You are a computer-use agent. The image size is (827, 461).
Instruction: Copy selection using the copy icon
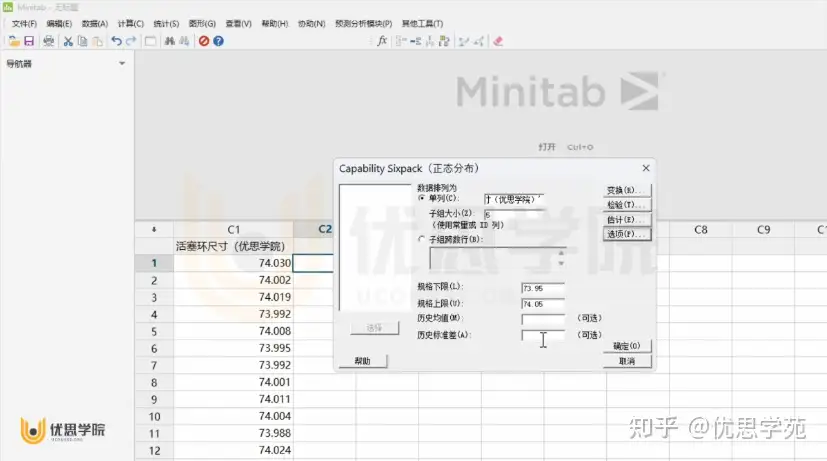(82, 41)
